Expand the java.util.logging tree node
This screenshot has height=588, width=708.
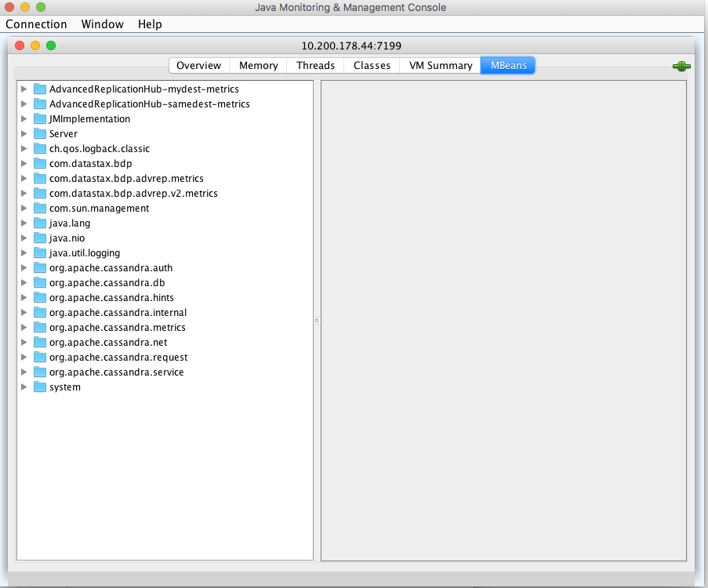coord(24,252)
